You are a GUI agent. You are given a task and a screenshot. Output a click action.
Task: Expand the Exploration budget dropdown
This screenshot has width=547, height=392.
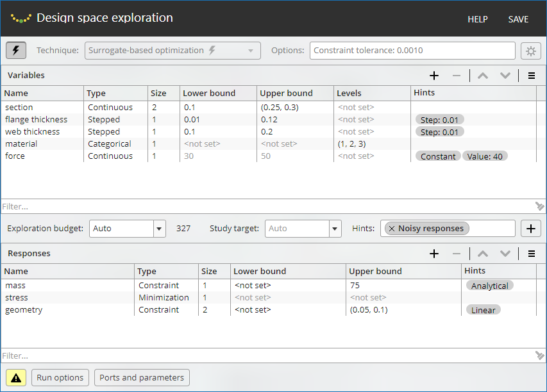coord(159,229)
